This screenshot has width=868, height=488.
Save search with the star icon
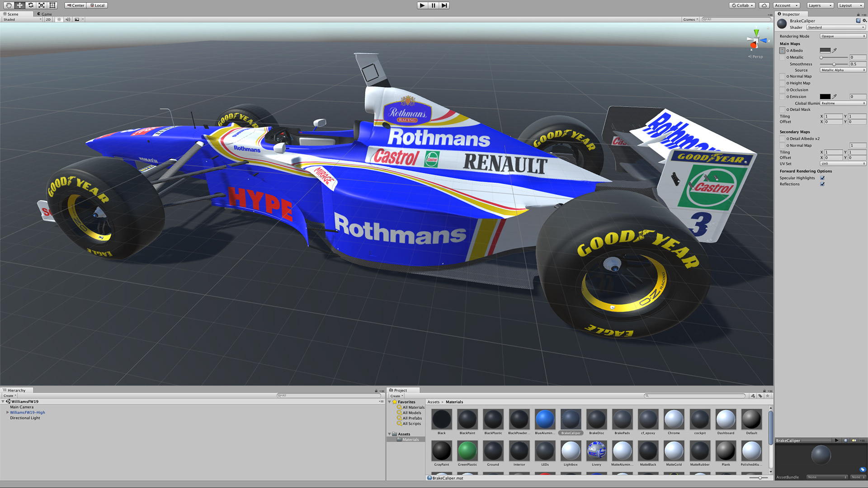[x=767, y=396]
